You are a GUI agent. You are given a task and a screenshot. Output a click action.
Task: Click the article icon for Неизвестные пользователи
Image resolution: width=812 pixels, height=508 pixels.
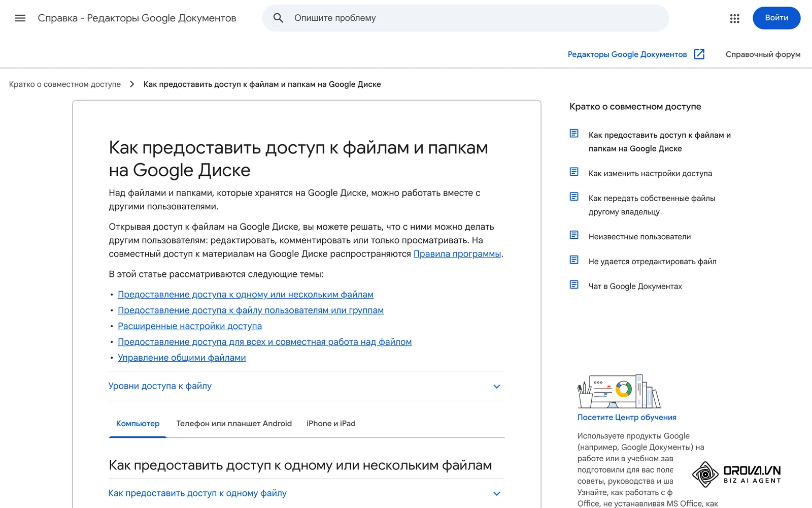click(x=574, y=235)
